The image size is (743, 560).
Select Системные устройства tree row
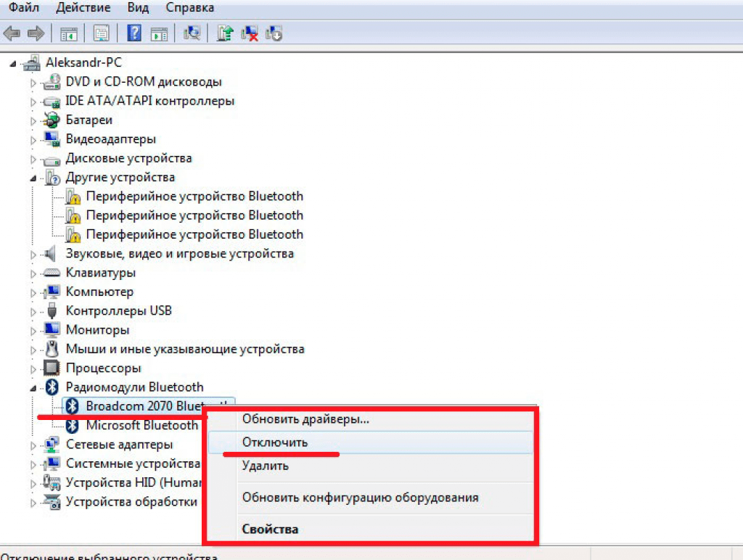(x=134, y=464)
